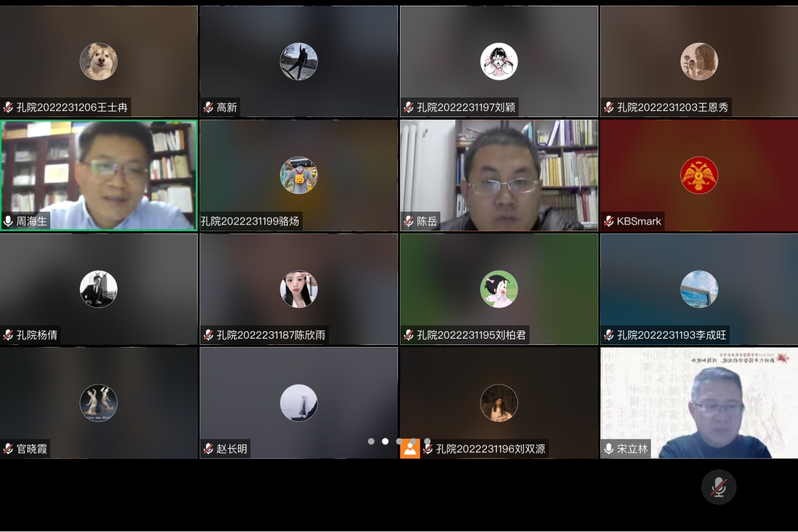Click the mic icon beside 宋立林
The height and width of the screenshot is (532, 798).
coord(608,449)
